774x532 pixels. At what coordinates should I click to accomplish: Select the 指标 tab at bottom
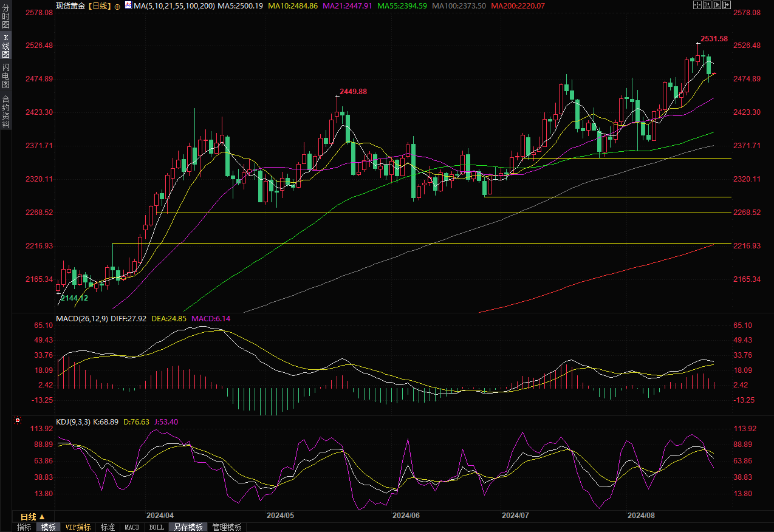(24, 527)
